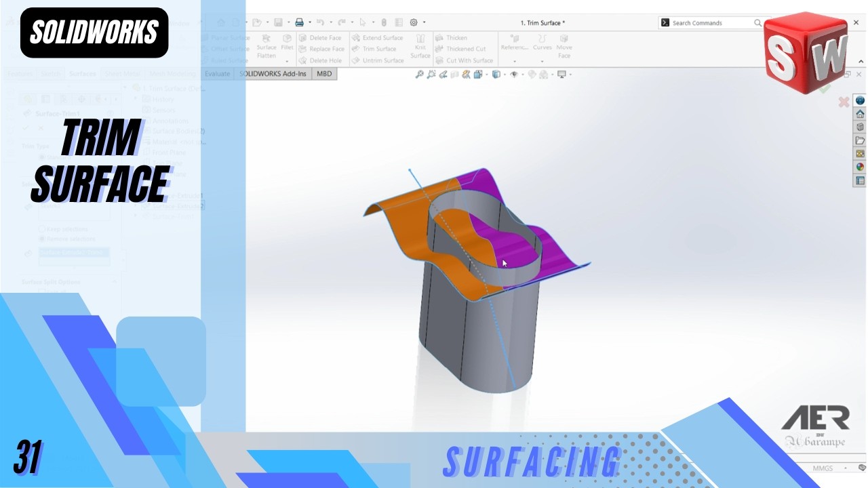
Task: Click the Rebuild traffic light icon
Action: [x=383, y=22]
